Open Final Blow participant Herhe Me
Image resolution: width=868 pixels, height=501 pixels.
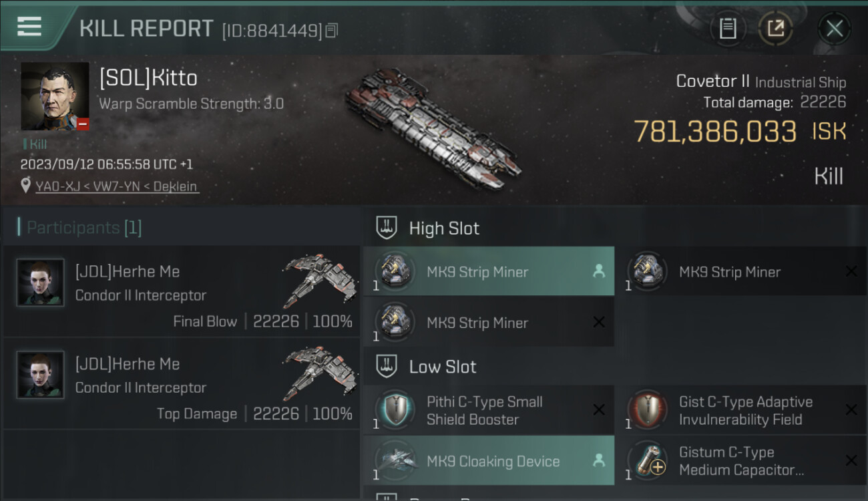tap(127, 272)
